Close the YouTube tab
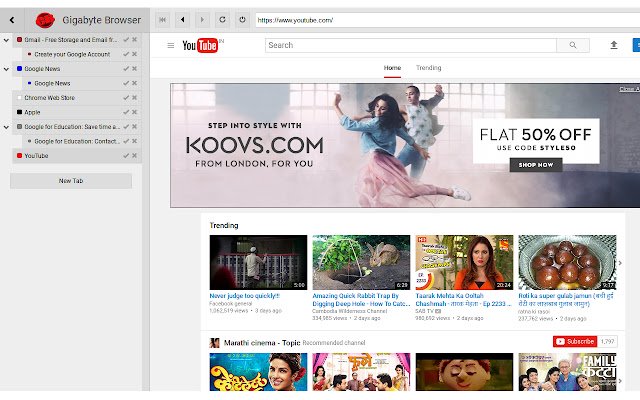The height and width of the screenshot is (400, 640). click(x=134, y=156)
